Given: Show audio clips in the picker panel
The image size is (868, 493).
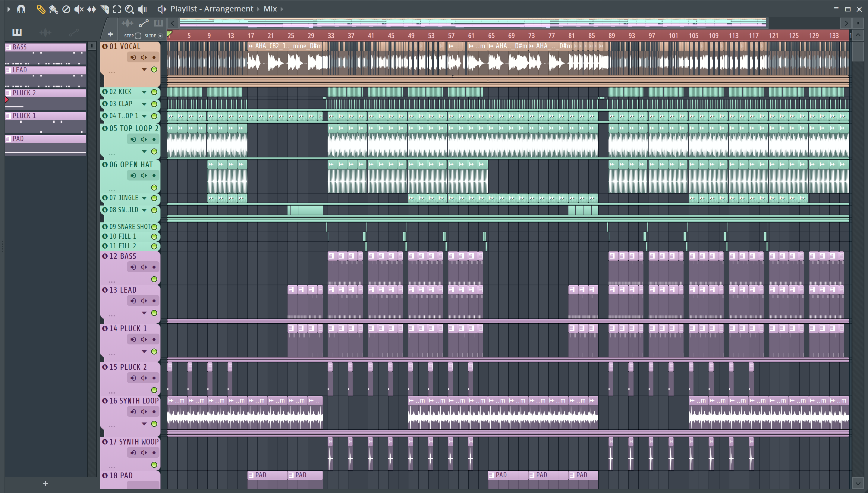Looking at the screenshot, I should point(46,33).
